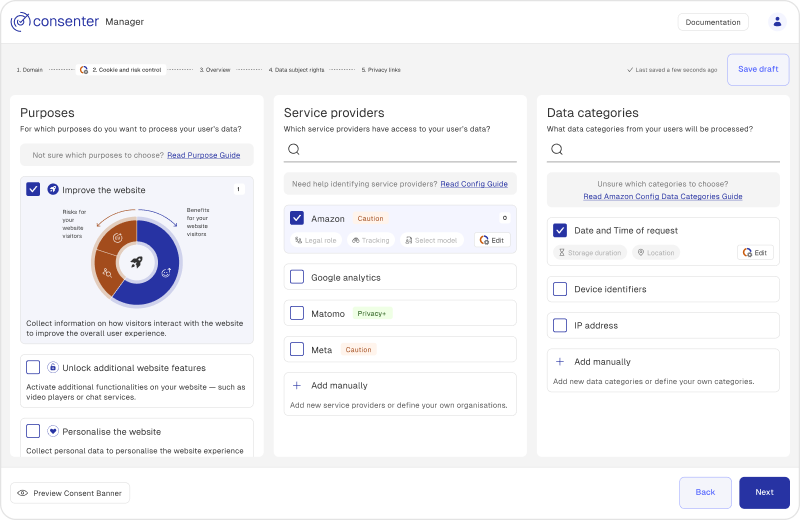Go to step 4. Data subject rights
This screenshot has width=800, height=520.
click(x=296, y=70)
